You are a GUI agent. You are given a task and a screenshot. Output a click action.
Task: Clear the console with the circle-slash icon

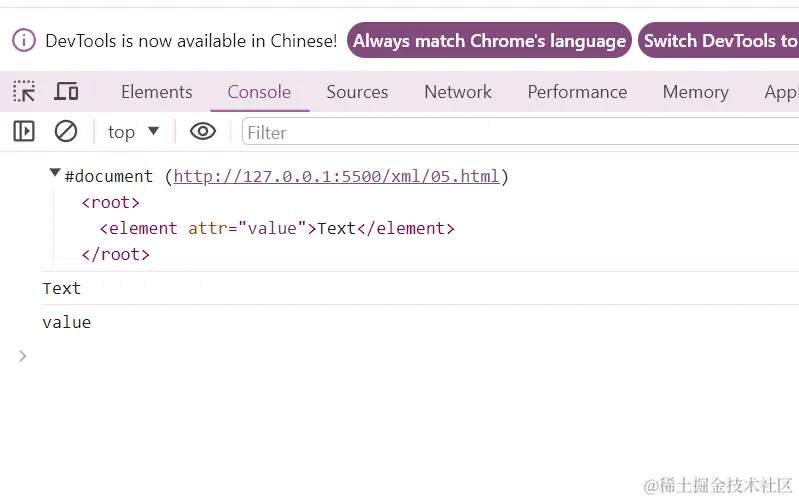66,131
